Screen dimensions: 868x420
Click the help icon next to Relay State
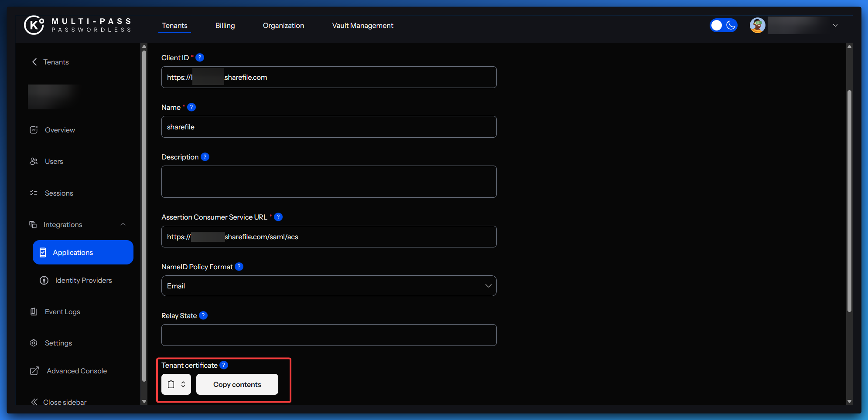coord(203,315)
